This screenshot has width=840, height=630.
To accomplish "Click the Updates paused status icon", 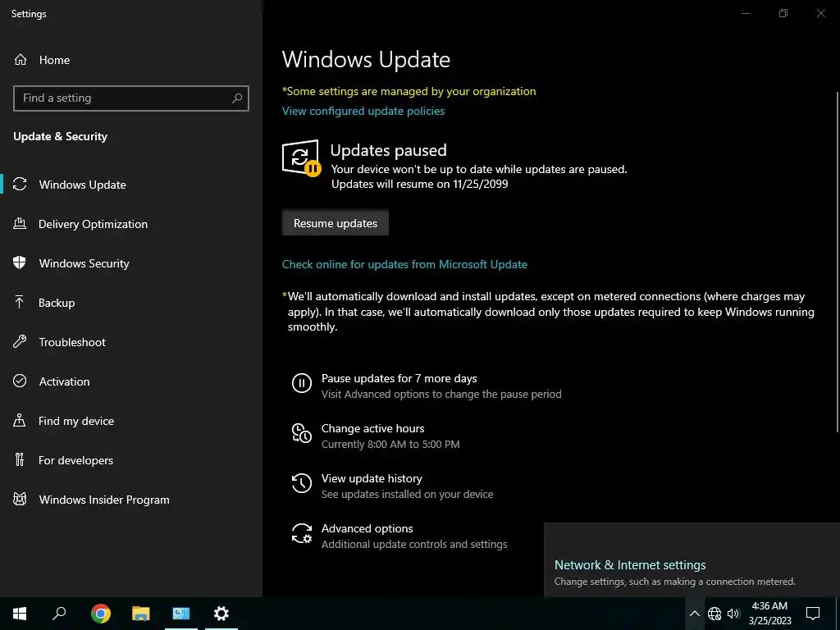I will click(x=301, y=158).
